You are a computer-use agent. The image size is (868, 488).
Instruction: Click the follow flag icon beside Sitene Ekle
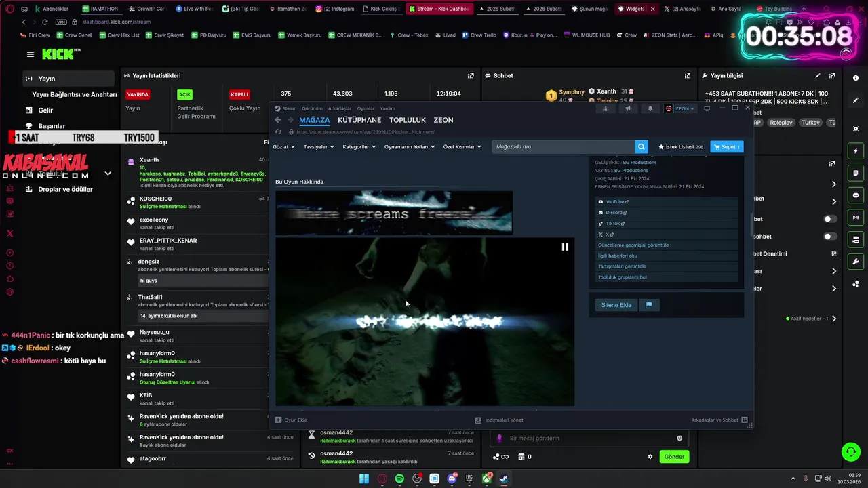click(648, 305)
